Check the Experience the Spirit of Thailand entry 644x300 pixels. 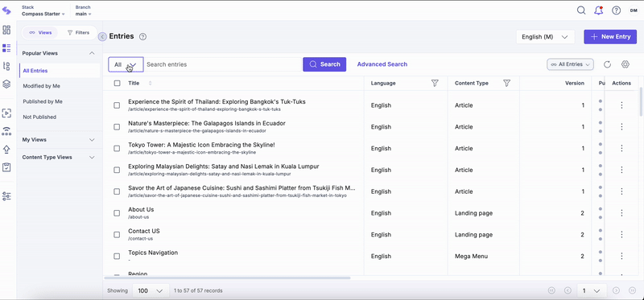(117, 105)
